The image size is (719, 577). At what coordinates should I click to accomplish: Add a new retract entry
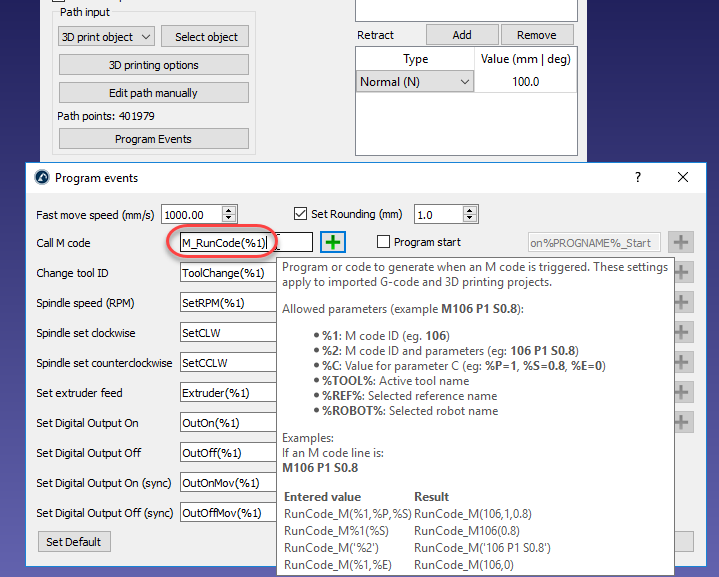pyautogui.click(x=461, y=35)
